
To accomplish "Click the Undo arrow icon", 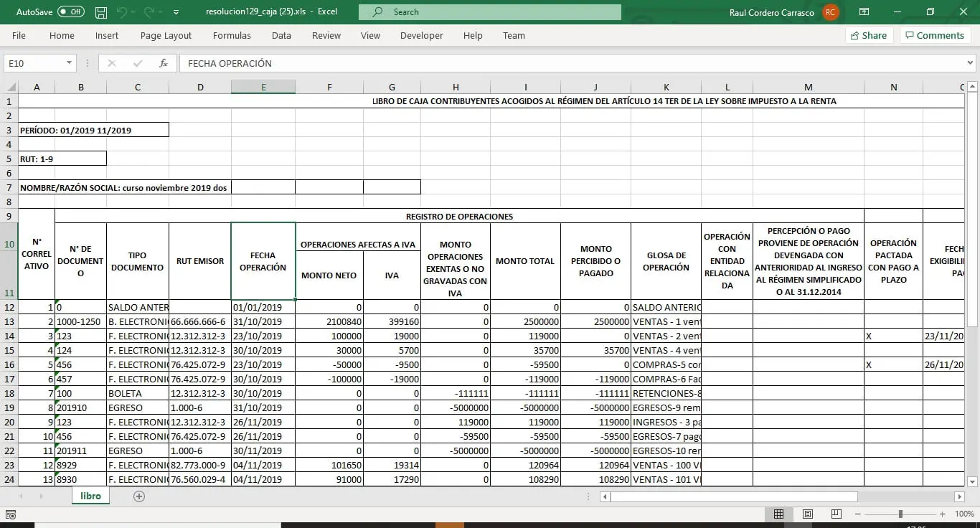I will 122,12.
